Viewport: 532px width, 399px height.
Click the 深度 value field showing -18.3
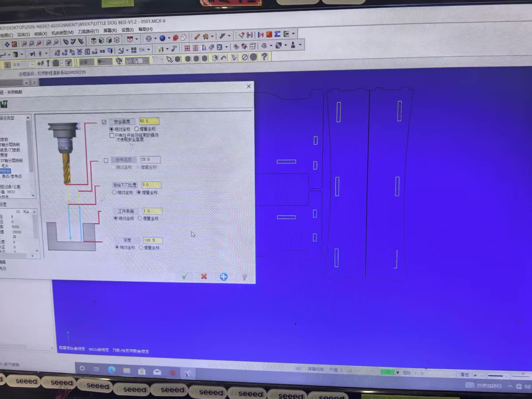(153, 240)
